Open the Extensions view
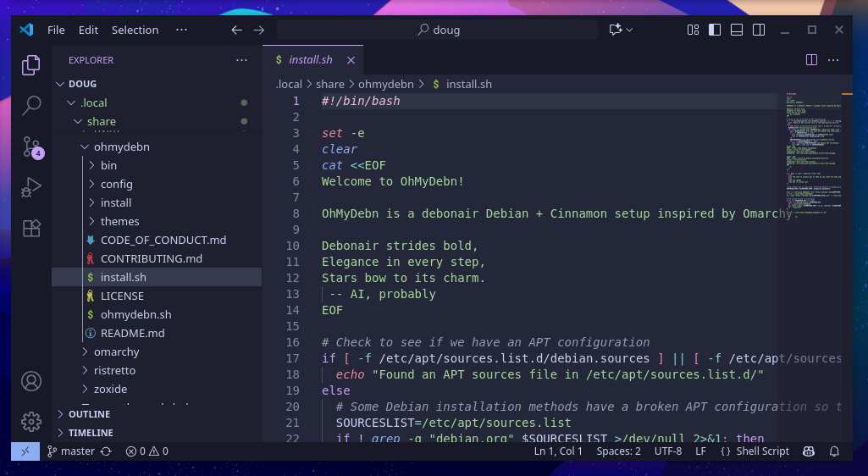Screen dimensions: 868x476 point(31,228)
